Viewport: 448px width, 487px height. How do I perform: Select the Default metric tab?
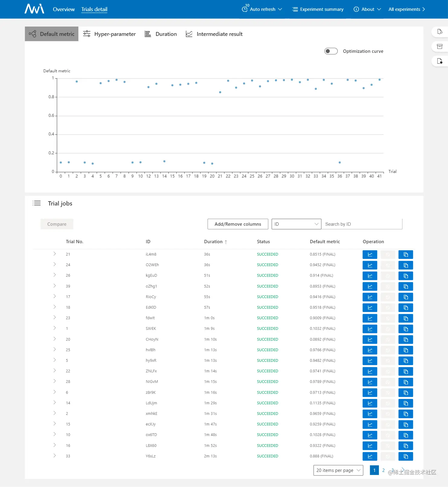tap(52, 34)
